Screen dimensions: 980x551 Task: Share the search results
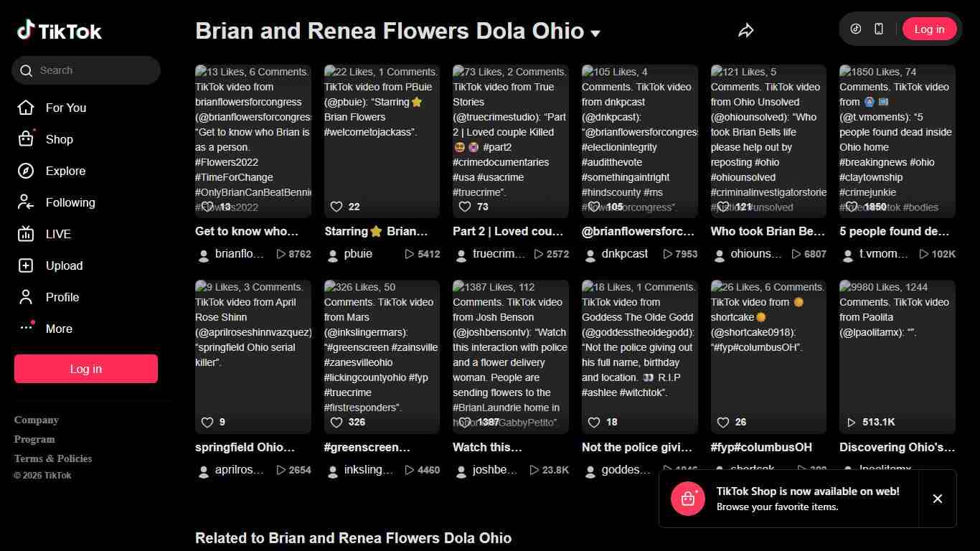(x=745, y=30)
